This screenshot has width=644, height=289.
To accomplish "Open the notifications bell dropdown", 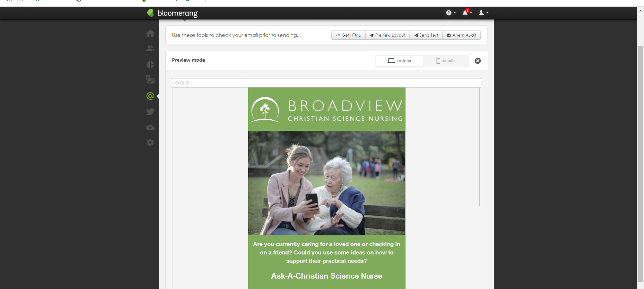I will click(467, 12).
